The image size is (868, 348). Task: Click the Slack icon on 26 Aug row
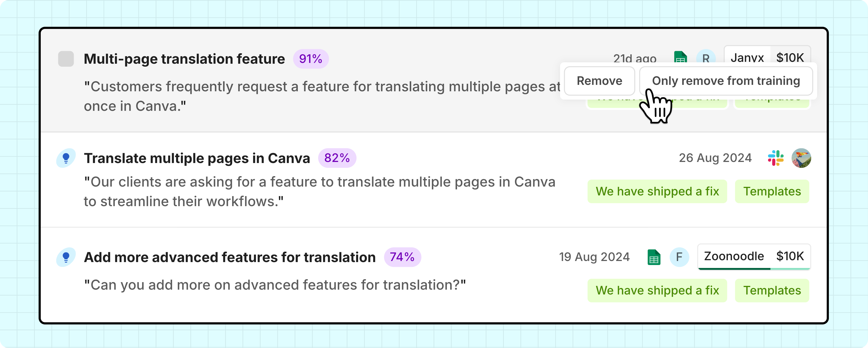(775, 158)
